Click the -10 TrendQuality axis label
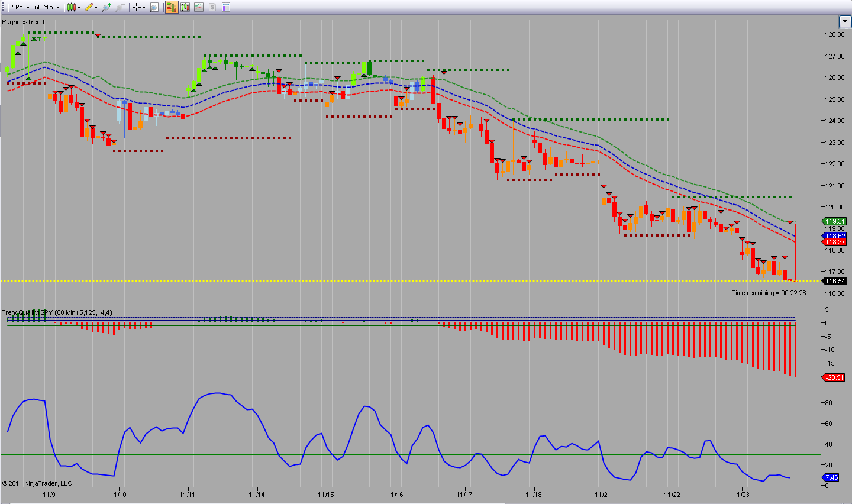The height and width of the screenshot is (504, 852). (x=830, y=350)
